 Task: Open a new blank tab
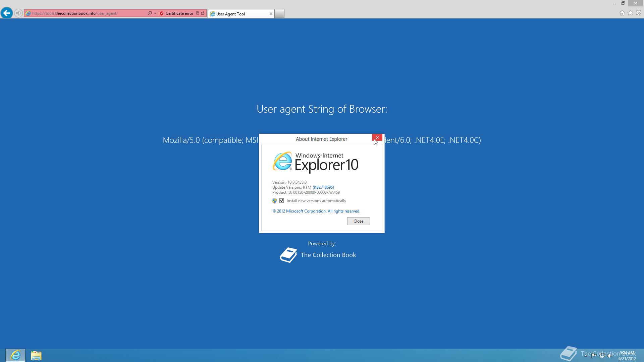pos(279,14)
